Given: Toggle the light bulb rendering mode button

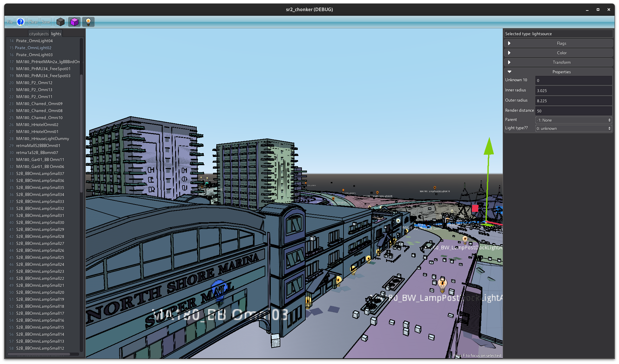Looking at the screenshot, I should pos(88,22).
